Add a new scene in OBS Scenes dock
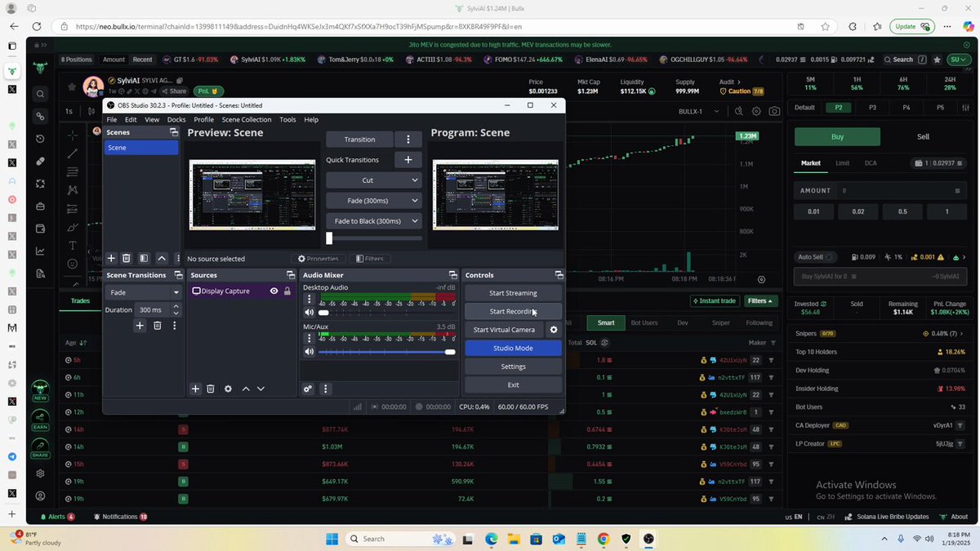 tap(112, 258)
